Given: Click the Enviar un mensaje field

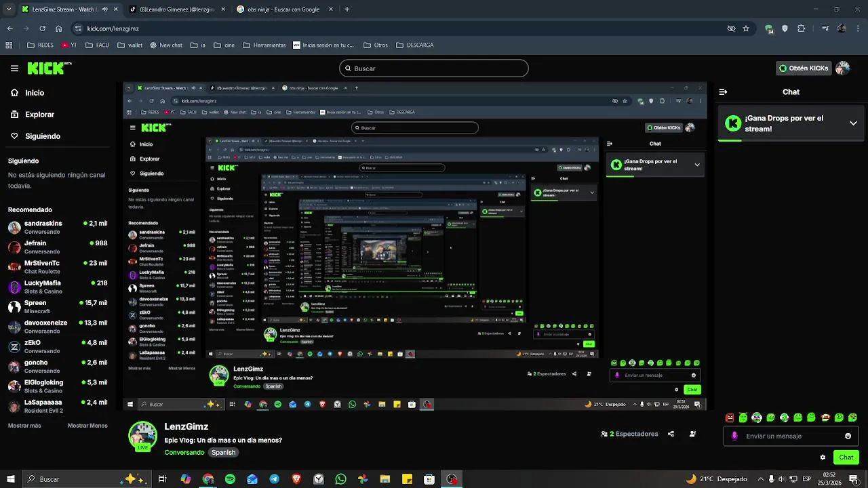Looking at the screenshot, I should tap(791, 436).
